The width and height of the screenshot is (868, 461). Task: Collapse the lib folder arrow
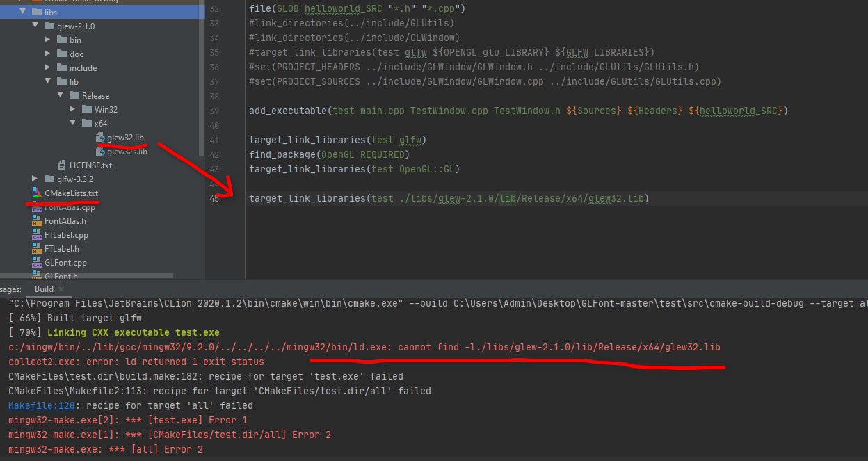47,81
